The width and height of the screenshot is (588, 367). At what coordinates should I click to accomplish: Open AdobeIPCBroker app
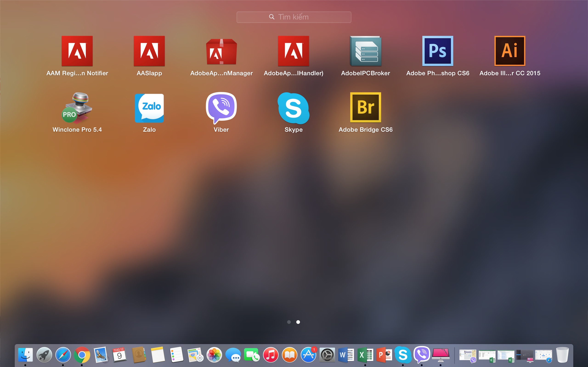365,51
